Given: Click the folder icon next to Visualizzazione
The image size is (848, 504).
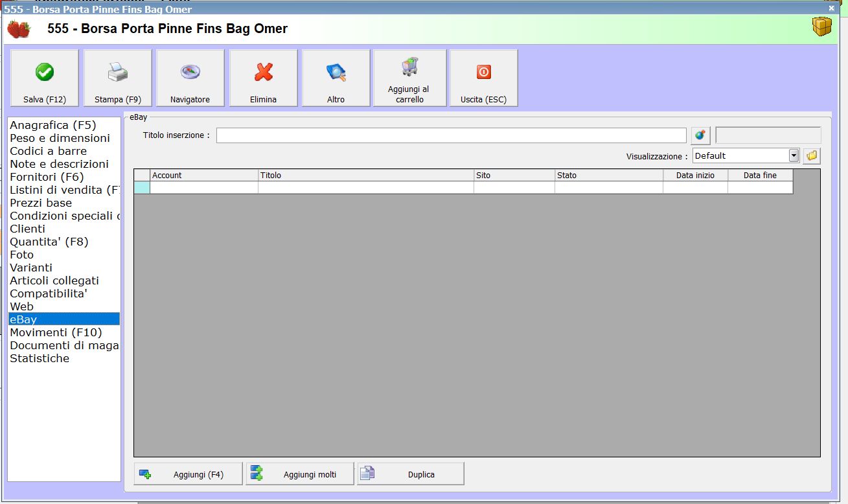Looking at the screenshot, I should (x=812, y=156).
